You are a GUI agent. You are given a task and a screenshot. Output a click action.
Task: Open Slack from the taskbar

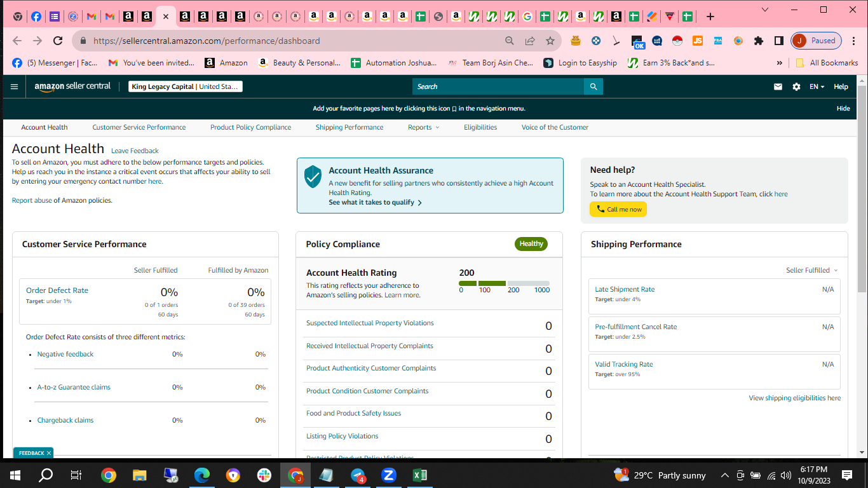pyautogui.click(x=264, y=475)
